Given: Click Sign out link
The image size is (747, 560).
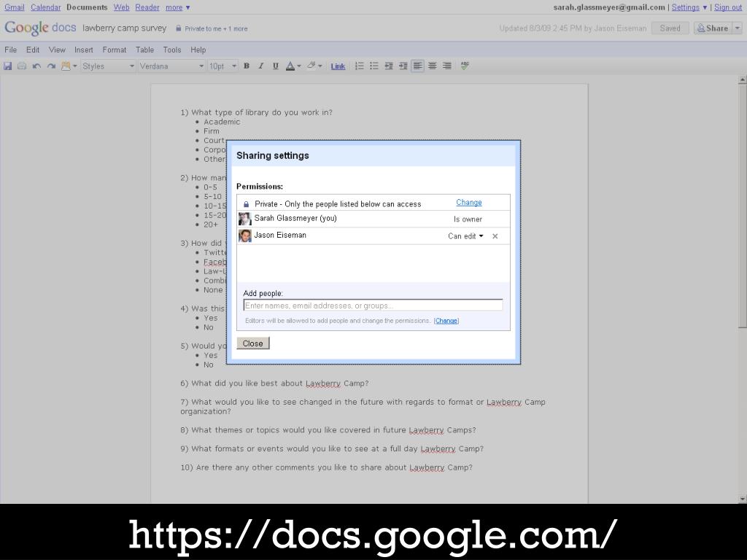Looking at the screenshot, I should coord(728,7).
